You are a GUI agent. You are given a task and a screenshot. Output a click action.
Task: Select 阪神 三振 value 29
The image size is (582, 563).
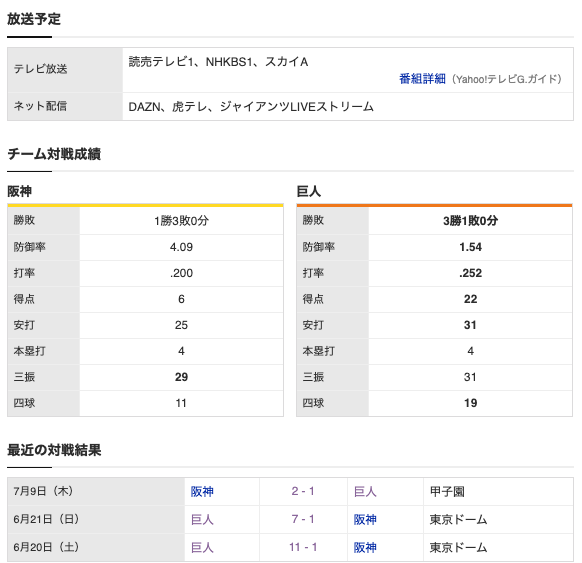tap(182, 377)
